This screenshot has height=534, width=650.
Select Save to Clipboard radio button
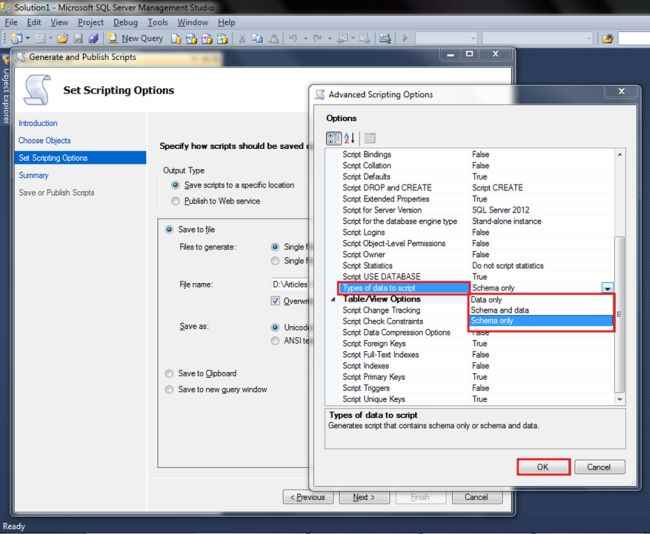(169, 374)
